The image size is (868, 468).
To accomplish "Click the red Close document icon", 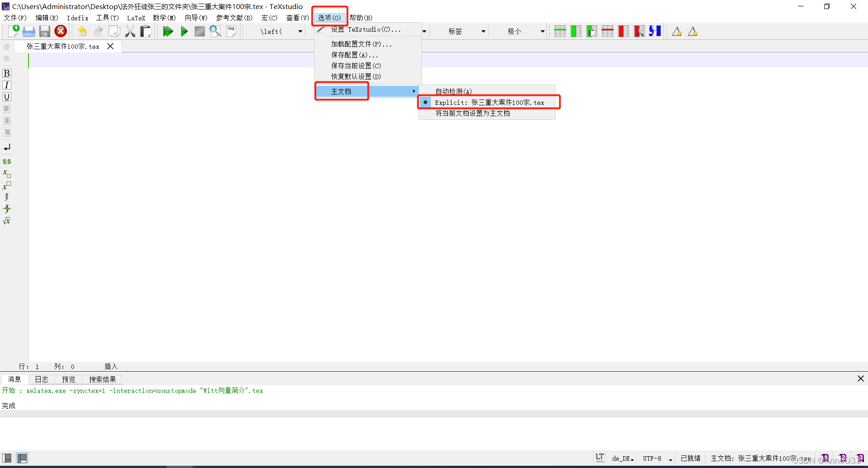I will tap(61, 31).
